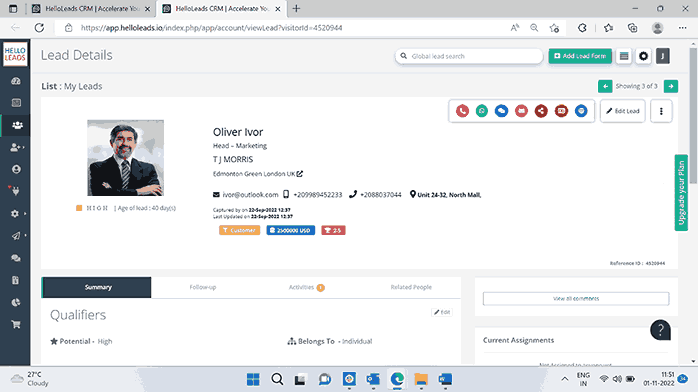This screenshot has height=392, width=698.
Task: Open the shopping cart sidebar icon
Action: tap(16, 324)
